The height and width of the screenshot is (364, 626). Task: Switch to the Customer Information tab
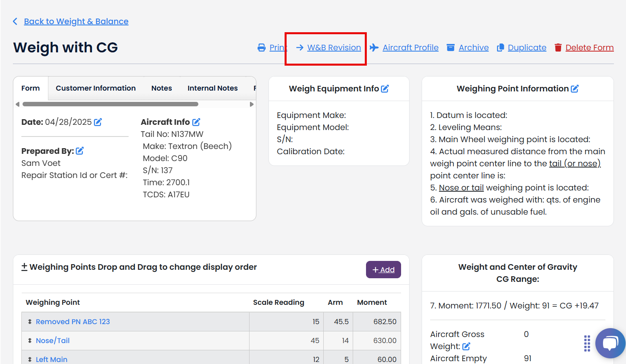(96, 88)
